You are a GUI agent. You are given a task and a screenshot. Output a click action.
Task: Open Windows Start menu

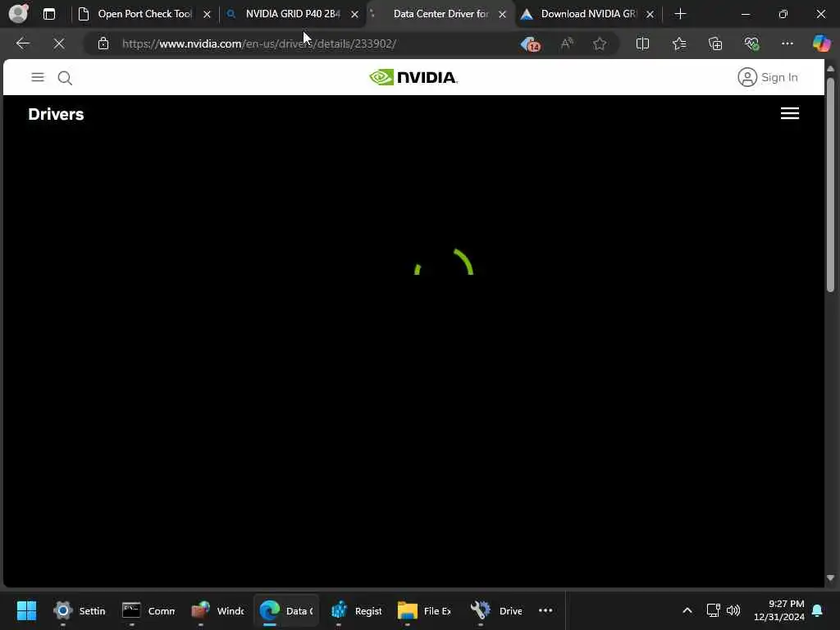[x=26, y=610]
